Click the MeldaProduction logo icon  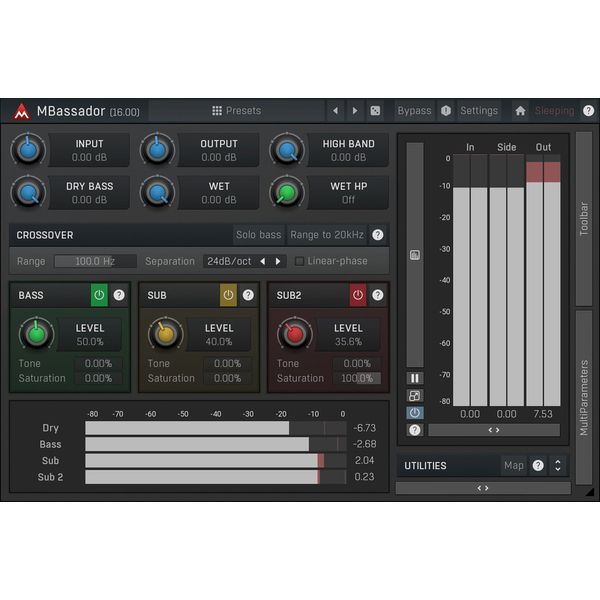[21, 111]
